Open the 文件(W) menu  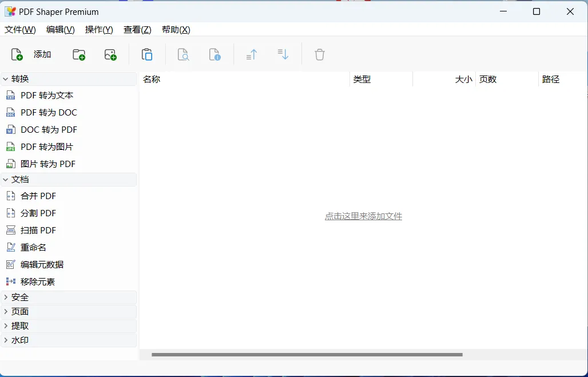pos(20,30)
